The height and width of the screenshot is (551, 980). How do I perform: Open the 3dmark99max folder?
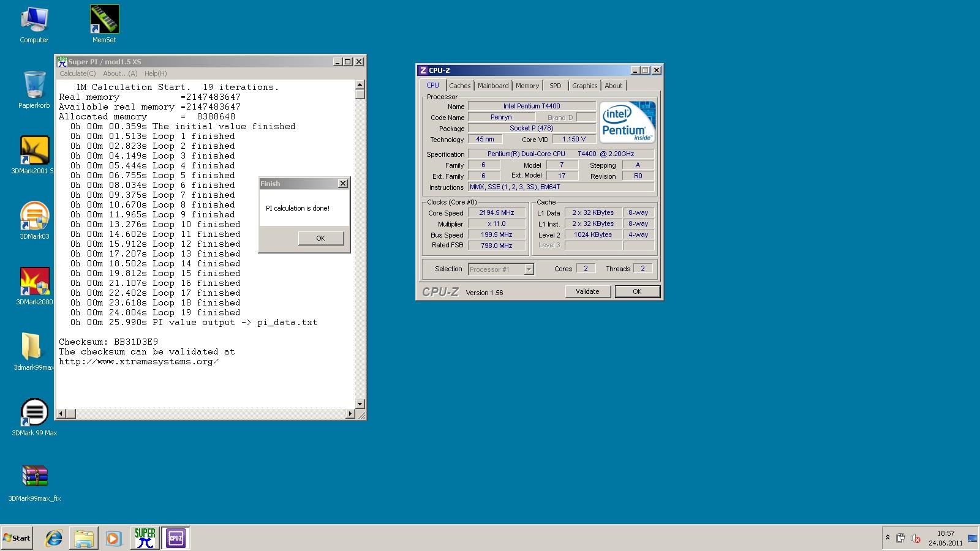coord(34,351)
